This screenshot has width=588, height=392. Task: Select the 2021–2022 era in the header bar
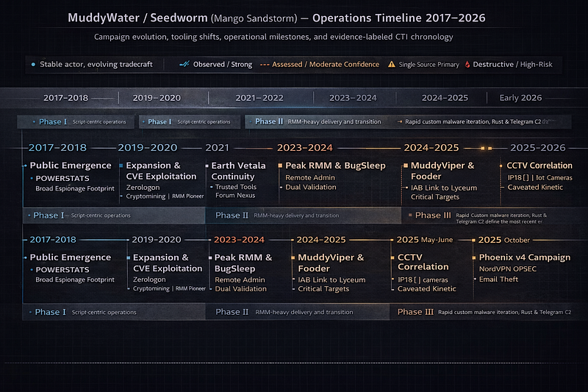pyautogui.click(x=259, y=98)
